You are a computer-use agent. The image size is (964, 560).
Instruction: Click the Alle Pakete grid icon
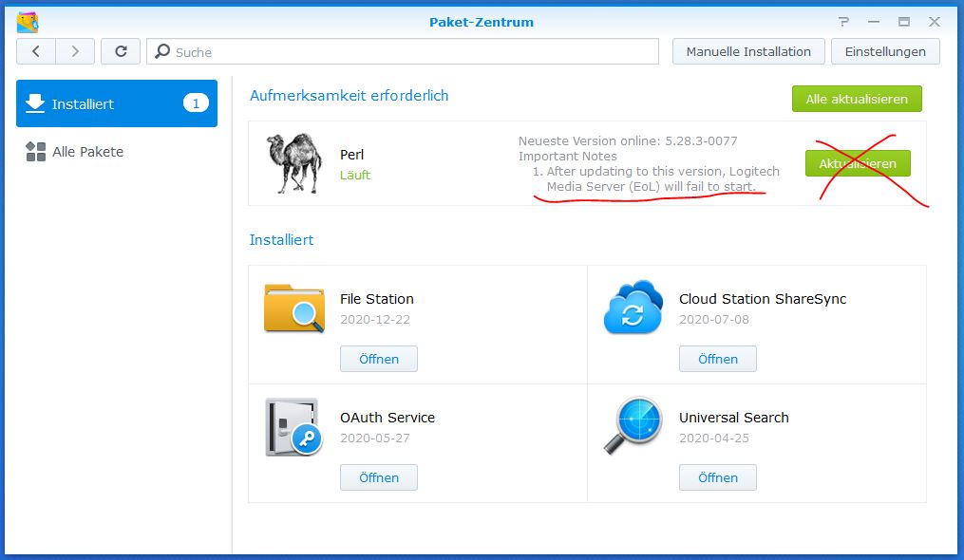pos(36,151)
